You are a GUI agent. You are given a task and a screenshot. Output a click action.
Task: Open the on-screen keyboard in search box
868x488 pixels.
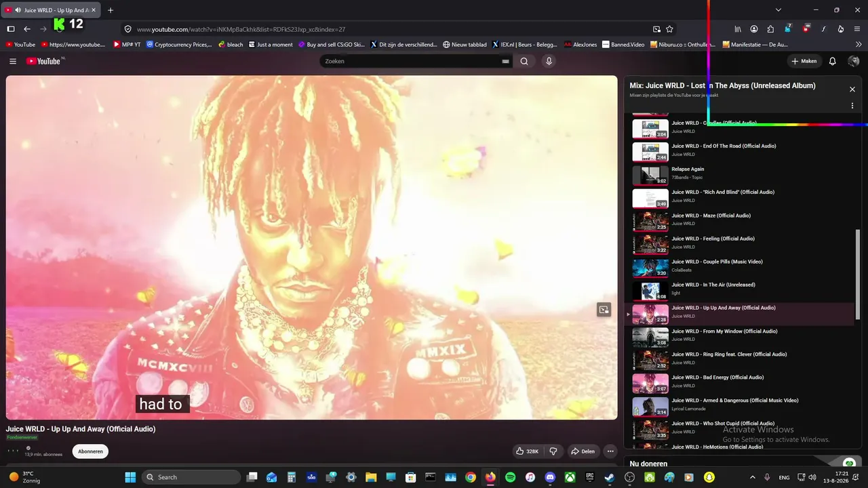[505, 61]
